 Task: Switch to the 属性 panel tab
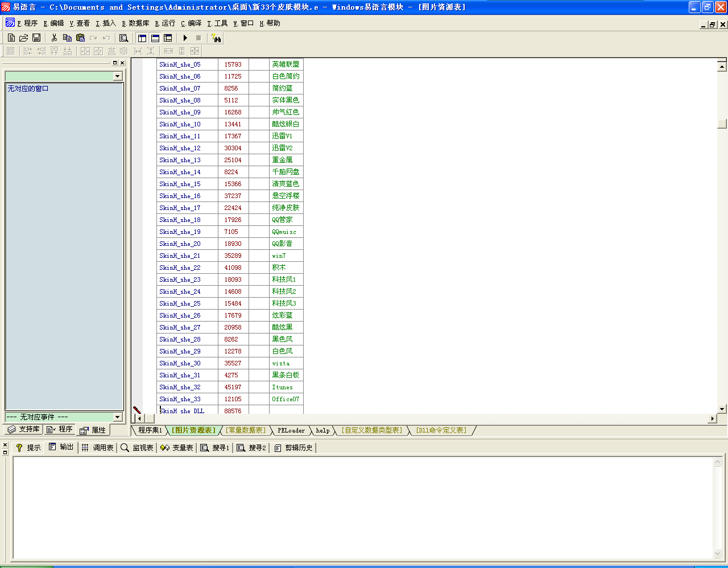93,430
